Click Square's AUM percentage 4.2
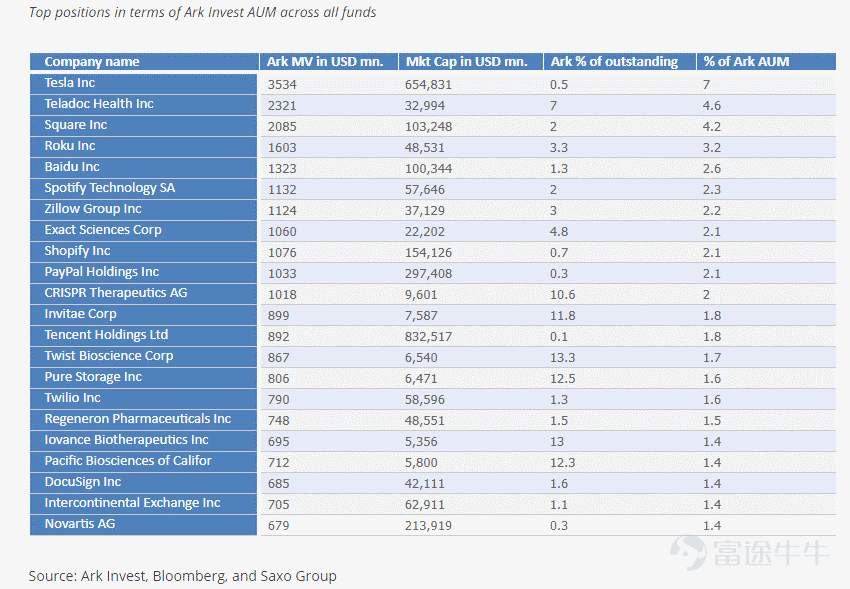The width and height of the screenshot is (850, 589). tap(712, 127)
